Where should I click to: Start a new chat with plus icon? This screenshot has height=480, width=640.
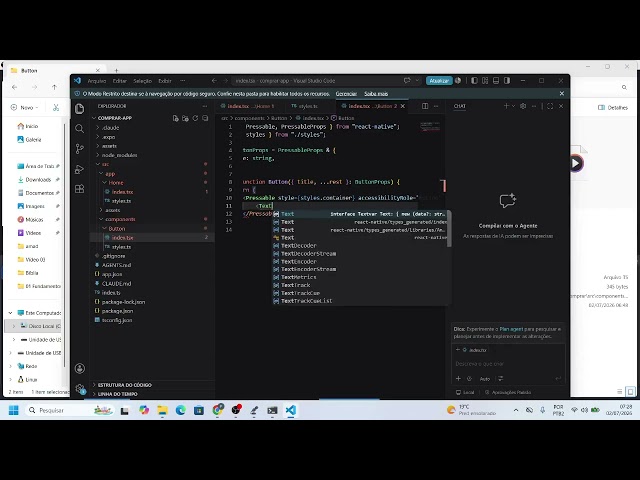pyautogui.click(x=506, y=106)
